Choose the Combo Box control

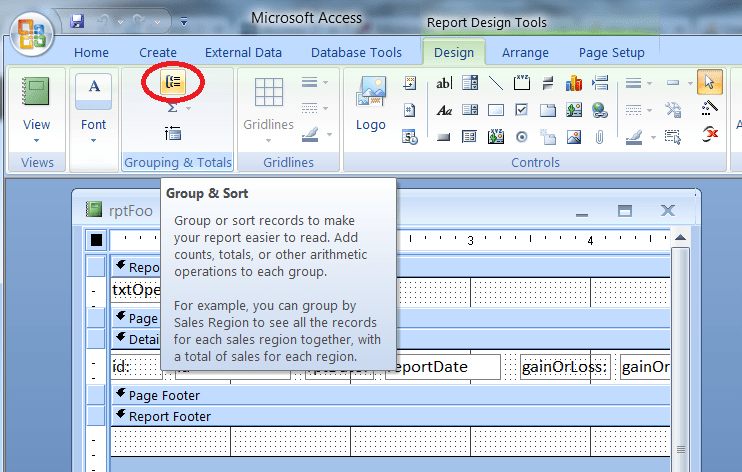click(470, 83)
